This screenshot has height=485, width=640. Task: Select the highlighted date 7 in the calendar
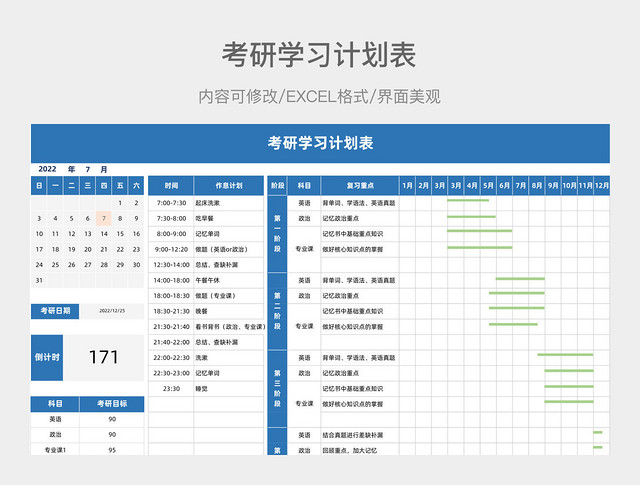click(x=104, y=218)
